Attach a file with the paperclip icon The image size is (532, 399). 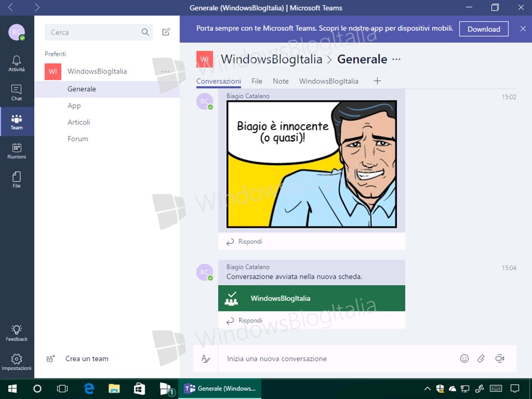[481, 359]
